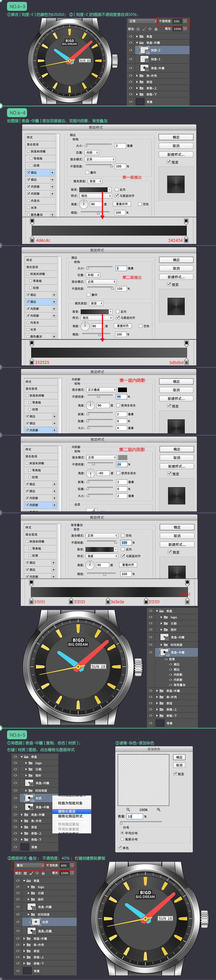Click angle dial in first inner shadow dialog
The image size is (216, 980).
pyautogui.click(x=90, y=405)
